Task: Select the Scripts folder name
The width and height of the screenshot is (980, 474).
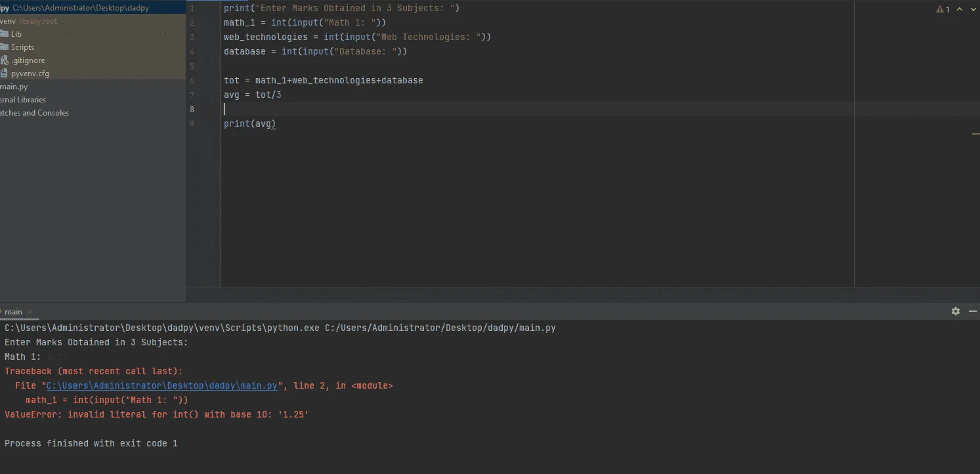Action: click(x=22, y=47)
